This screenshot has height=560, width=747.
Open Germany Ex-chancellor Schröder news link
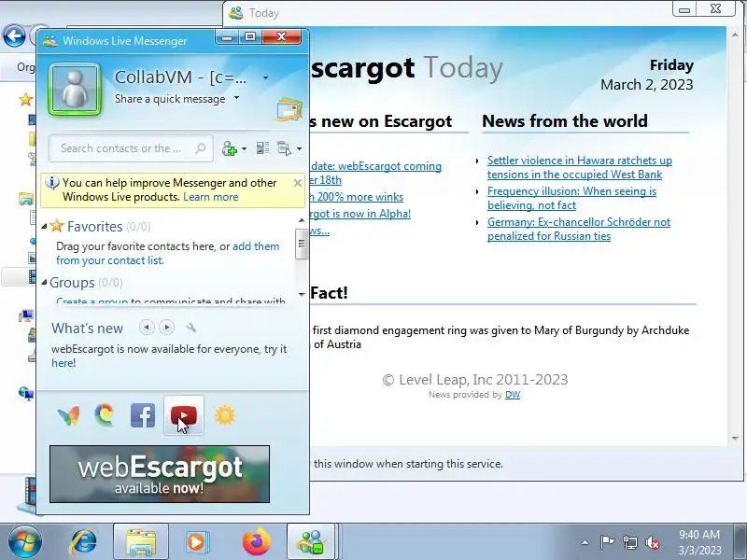tap(579, 229)
